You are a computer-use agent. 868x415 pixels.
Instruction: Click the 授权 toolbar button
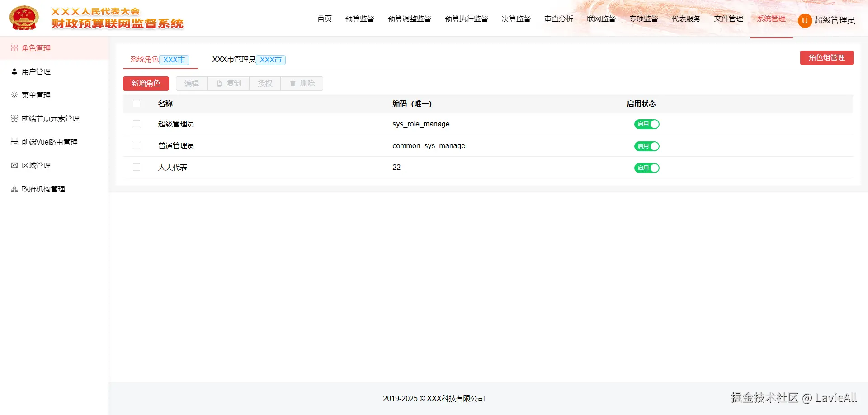[264, 83]
